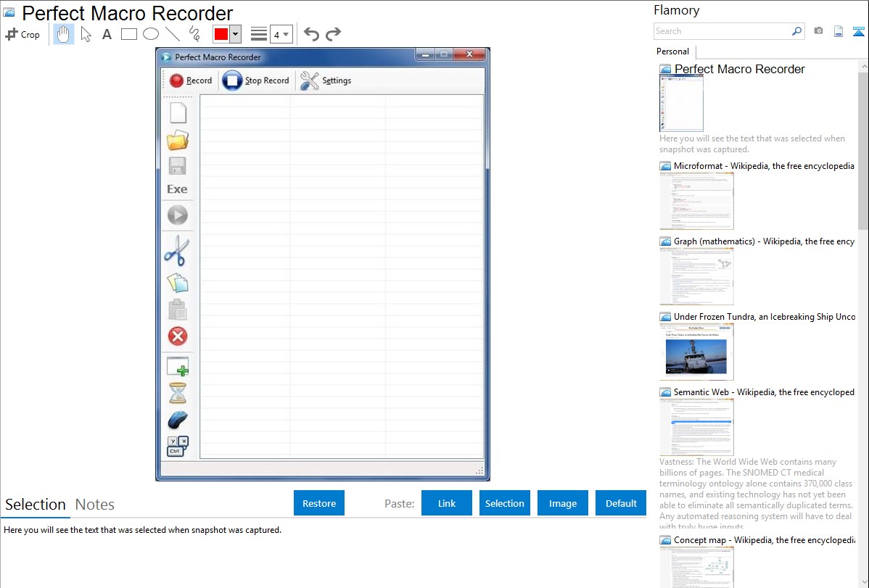Save the macro with floppy disk icon
The width and height of the screenshot is (869, 588).
point(177,166)
